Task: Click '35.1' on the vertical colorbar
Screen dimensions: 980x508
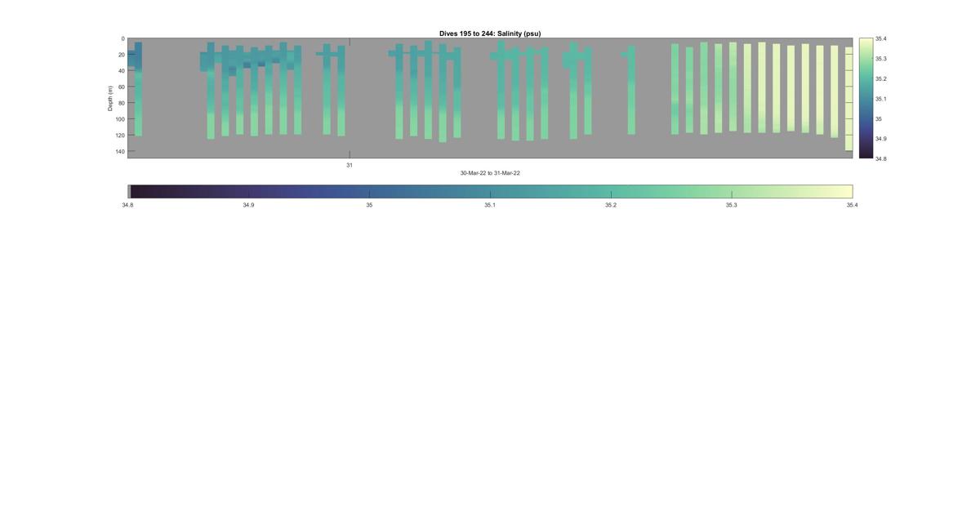Action: [x=880, y=99]
